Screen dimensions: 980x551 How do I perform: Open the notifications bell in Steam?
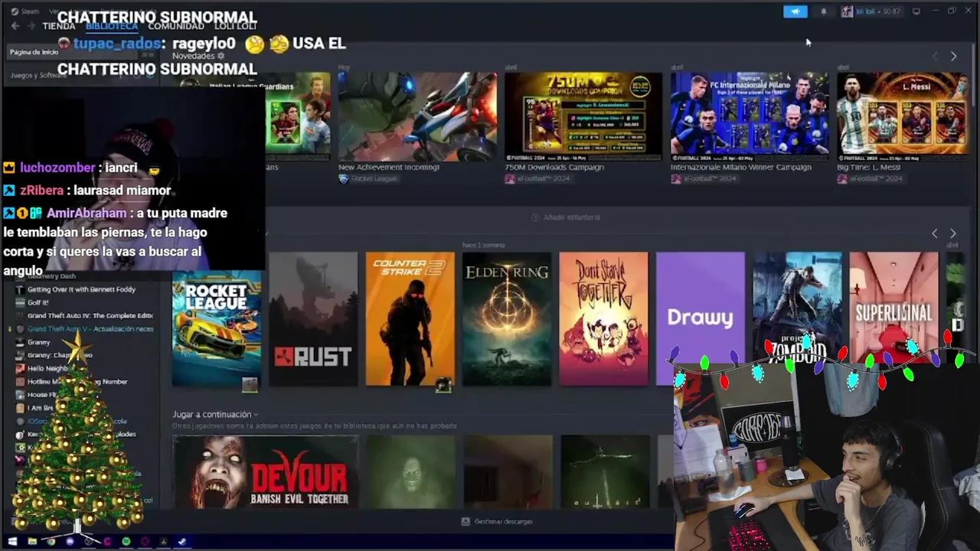click(x=824, y=11)
